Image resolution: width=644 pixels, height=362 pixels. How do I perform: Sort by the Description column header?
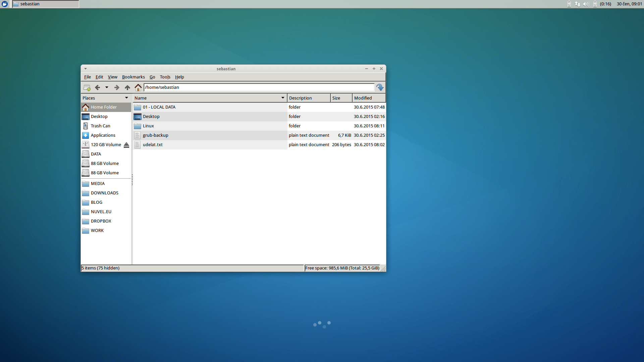309,98
